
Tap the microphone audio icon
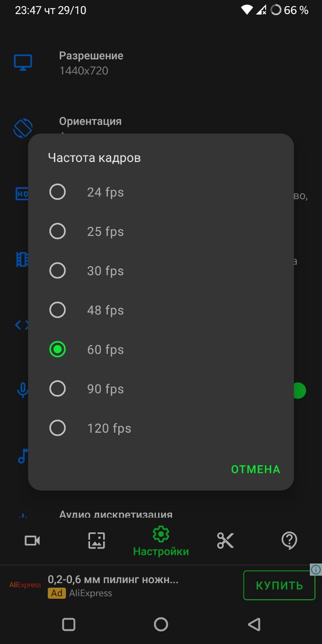(23, 390)
